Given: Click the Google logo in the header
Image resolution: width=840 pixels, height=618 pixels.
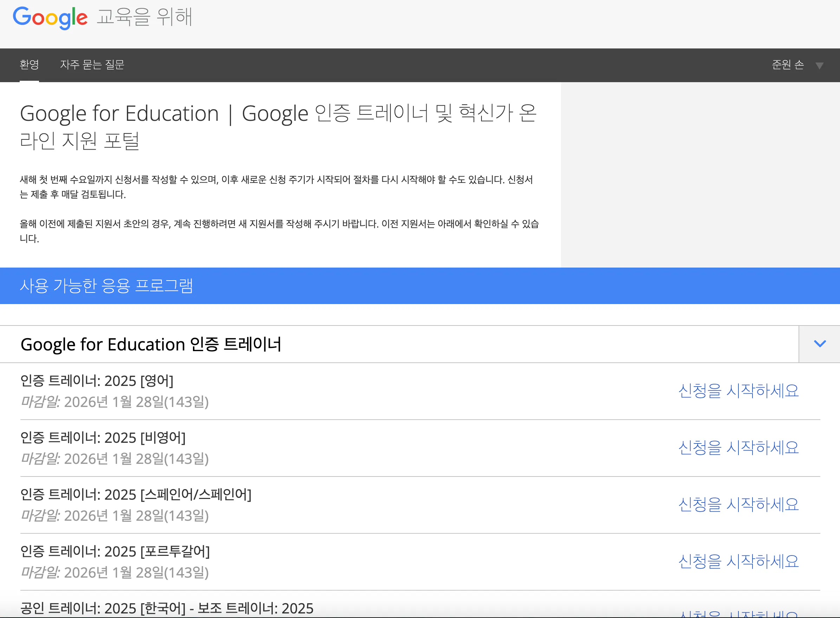Looking at the screenshot, I should [50, 17].
